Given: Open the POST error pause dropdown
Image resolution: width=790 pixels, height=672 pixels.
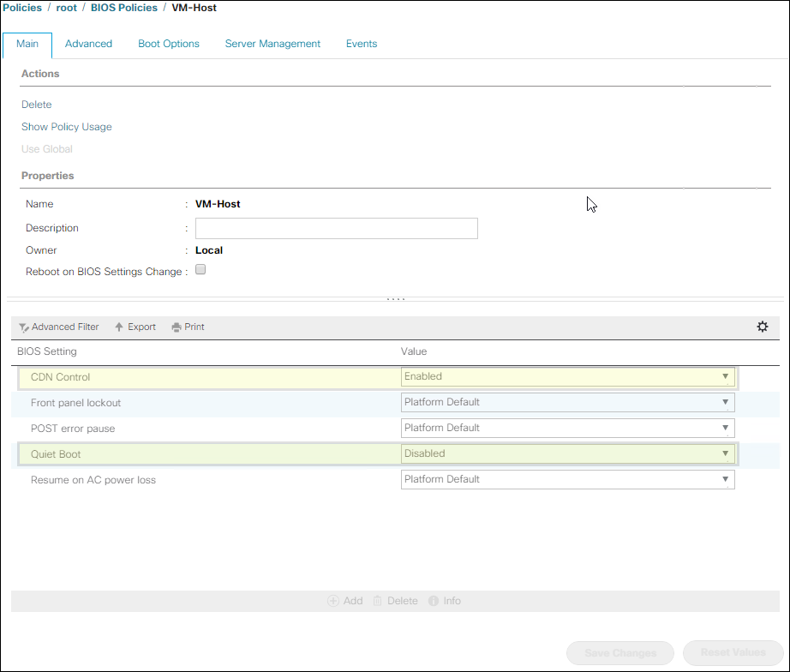Looking at the screenshot, I should 568,428.
